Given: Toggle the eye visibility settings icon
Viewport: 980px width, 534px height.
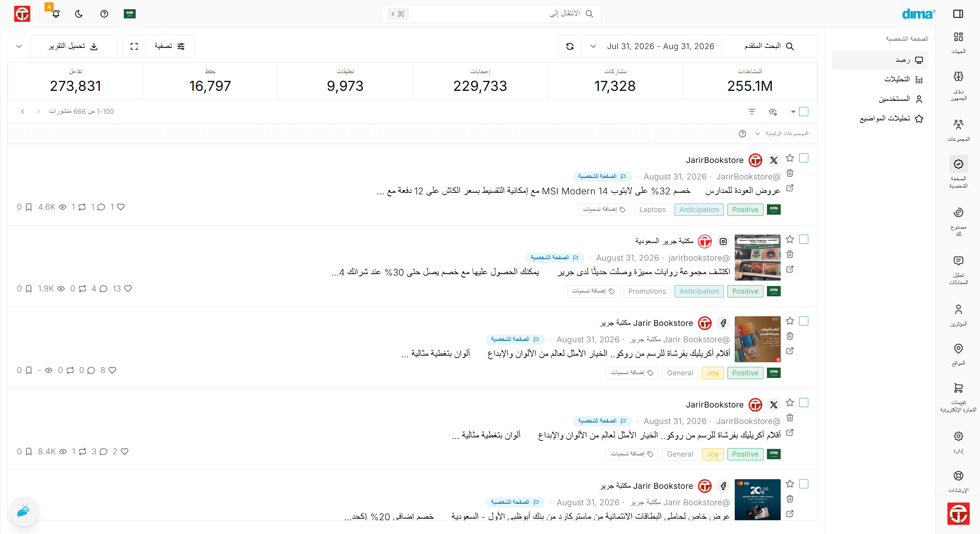Looking at the screenshot, I should coord(773,112).
